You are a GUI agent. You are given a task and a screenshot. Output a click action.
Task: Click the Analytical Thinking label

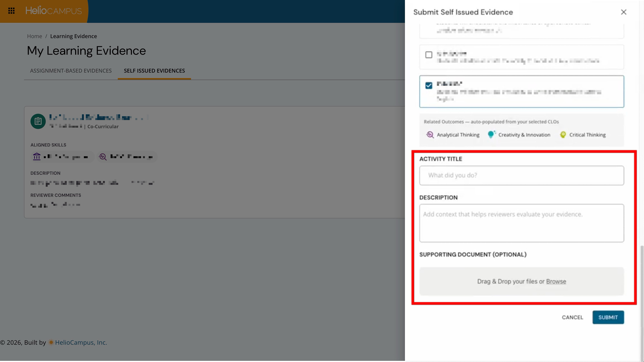point(458,135)
